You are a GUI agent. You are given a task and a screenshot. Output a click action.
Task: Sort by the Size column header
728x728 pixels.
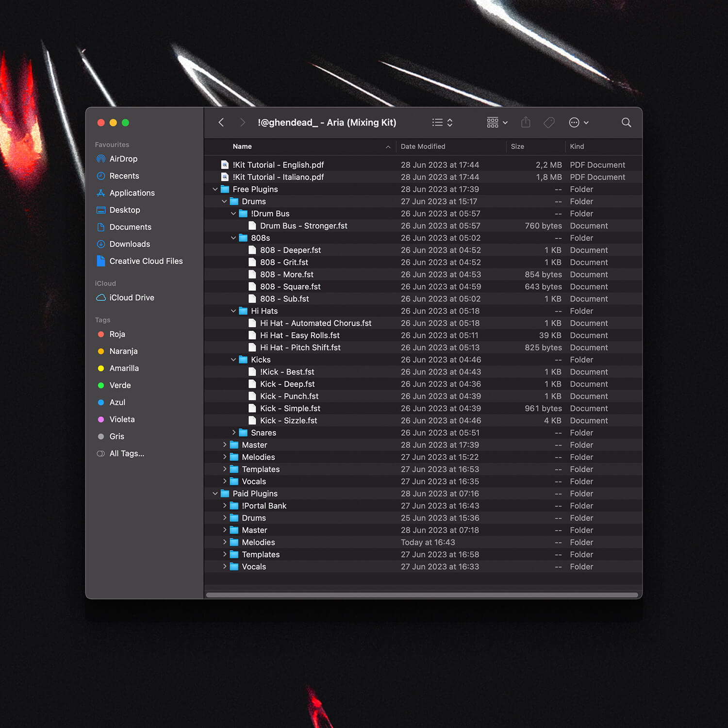pyautogui.click(x=517, y=146)
